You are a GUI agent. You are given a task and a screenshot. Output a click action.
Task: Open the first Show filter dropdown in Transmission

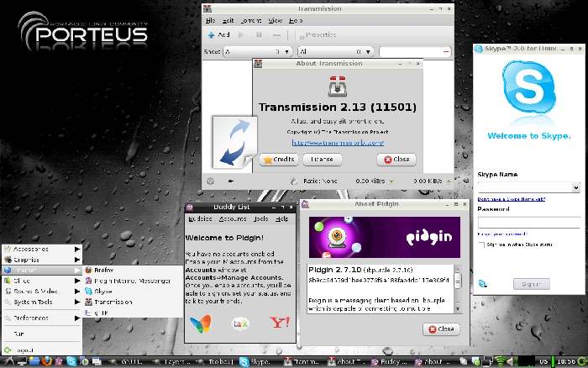point(277,52)
